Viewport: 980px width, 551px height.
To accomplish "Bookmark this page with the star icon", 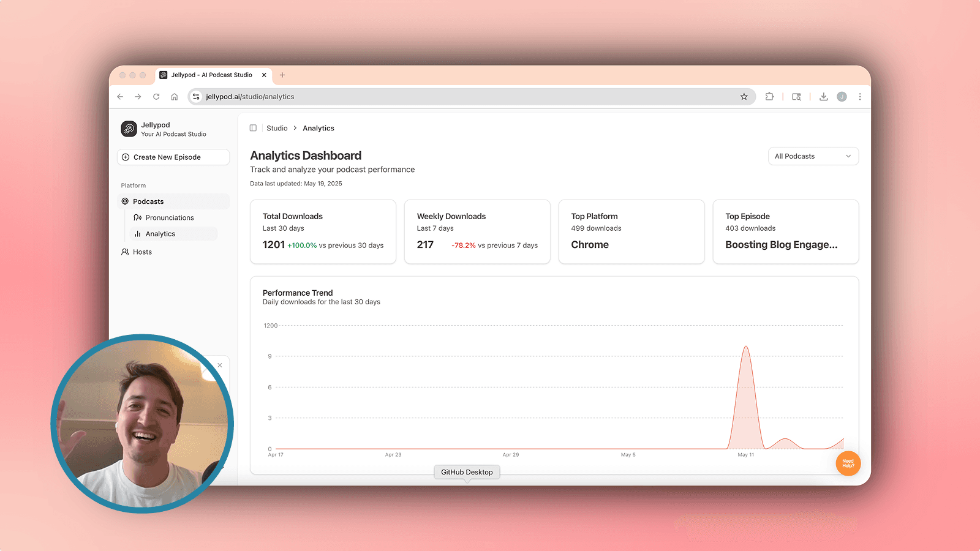I will (744, 97).
